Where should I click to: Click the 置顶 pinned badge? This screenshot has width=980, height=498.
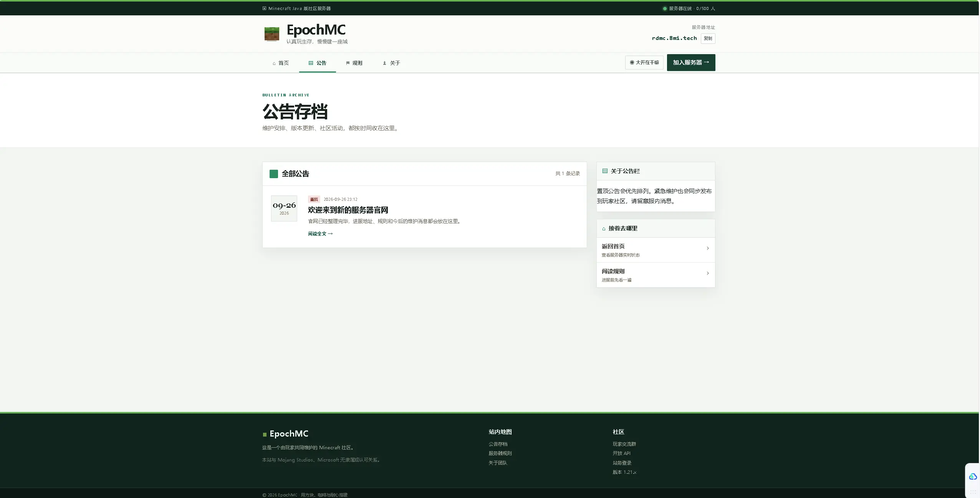(314, 199)
